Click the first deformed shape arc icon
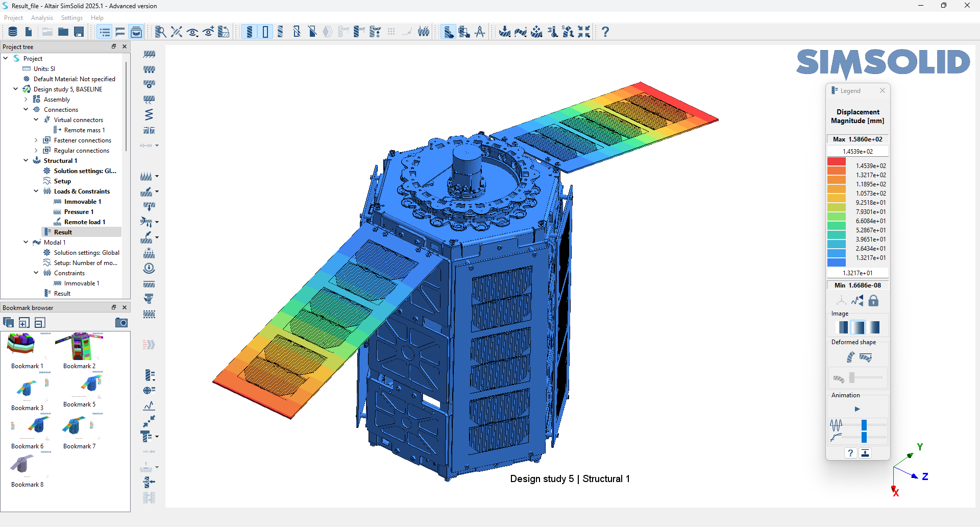 point(850,357)
